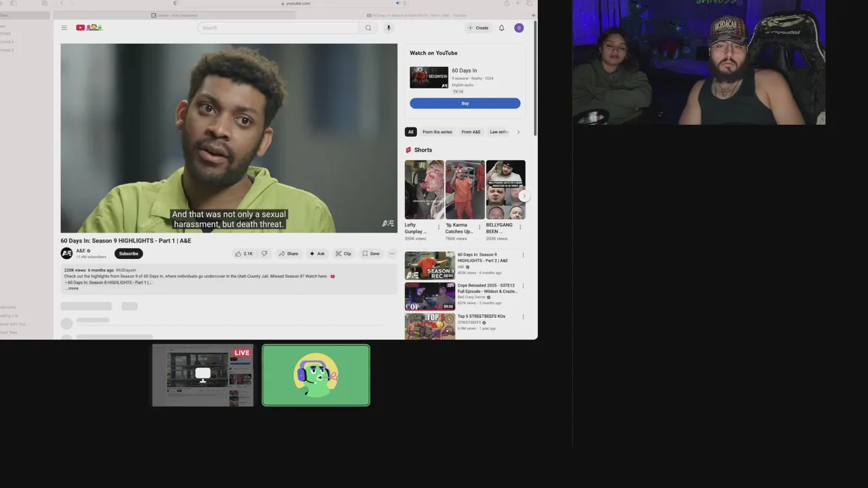
Task: Open the purple account avatar menu
Action: (x=519, y=28)
